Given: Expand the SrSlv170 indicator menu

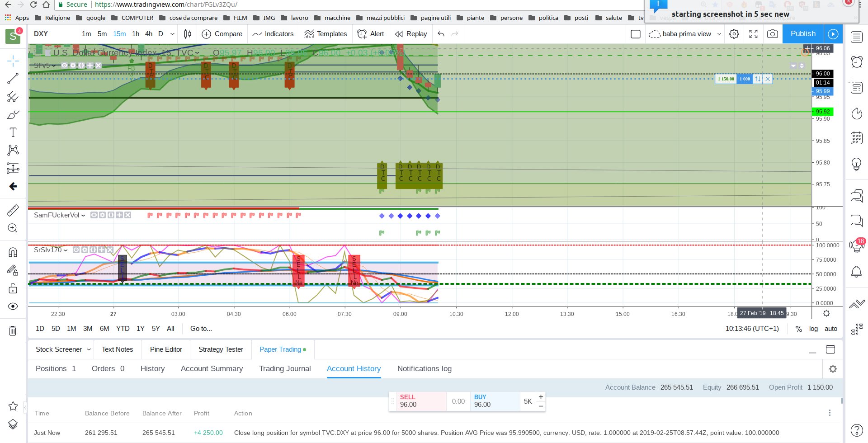Looking at the screenshot, I should point(66,250).
